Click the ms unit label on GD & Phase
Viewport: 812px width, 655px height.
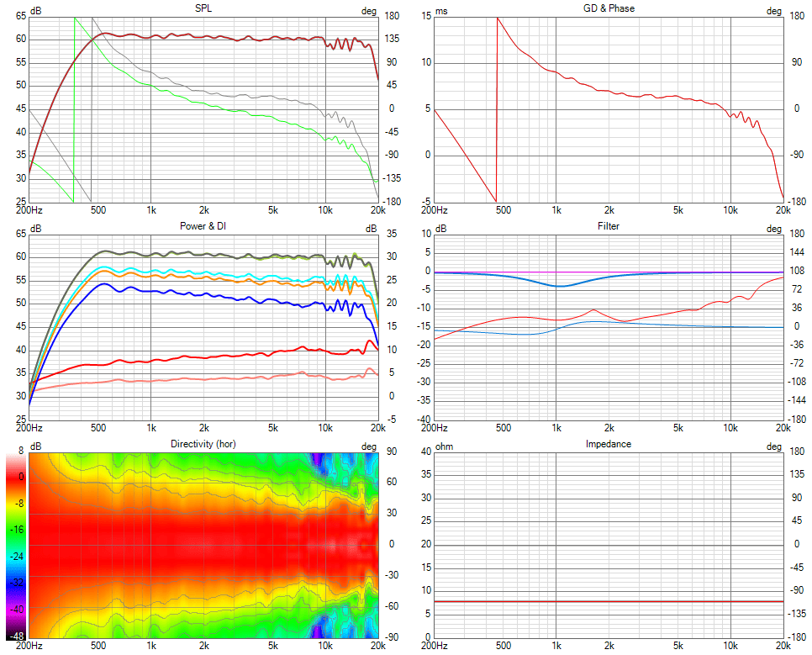point(442,12)
